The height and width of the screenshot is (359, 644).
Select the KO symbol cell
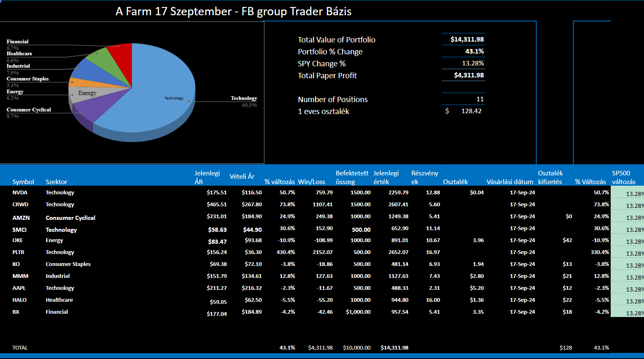tap(16, 264)
